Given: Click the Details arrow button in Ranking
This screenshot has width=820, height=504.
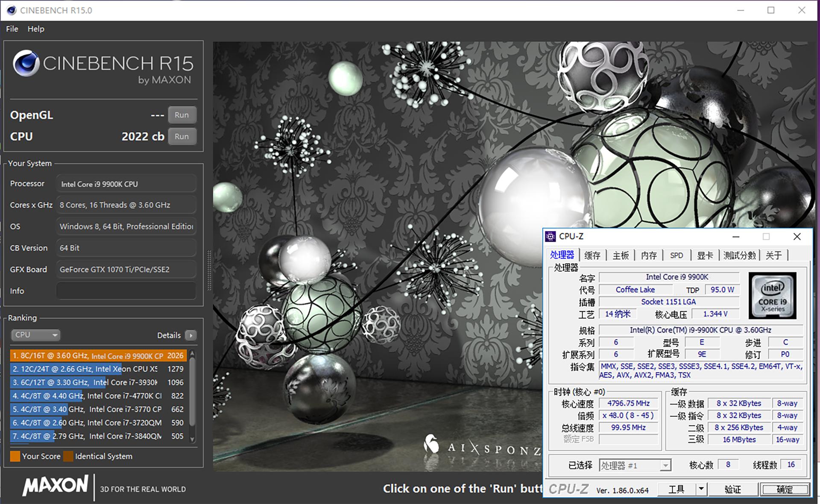Looking at the screenshot, I should point(191,335).
